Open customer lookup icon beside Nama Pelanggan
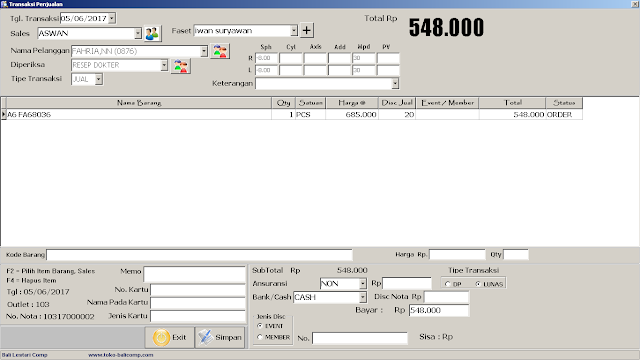640x360 pixels. (220, 51)
